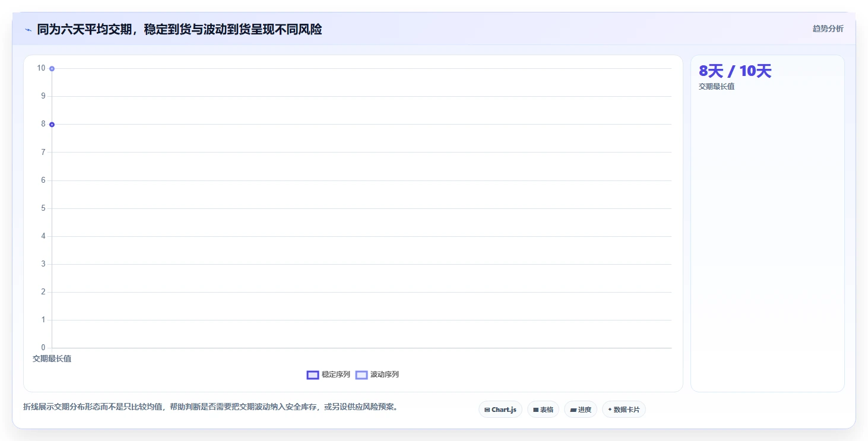Viewport: 868px width, 441px height.
Task: Click the 8天 / 10天 metric value
Action: pyautogui.click(x=735, y=71)
